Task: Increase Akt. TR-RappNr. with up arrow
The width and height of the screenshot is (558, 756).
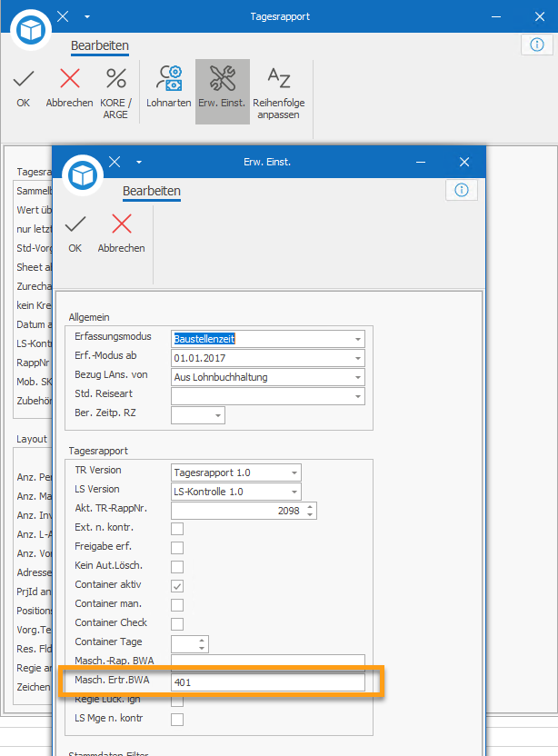Action: [310, 506]
